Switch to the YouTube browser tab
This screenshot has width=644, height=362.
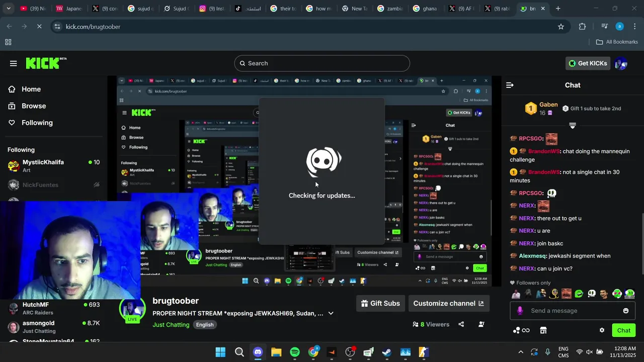[x=35, y=9]
